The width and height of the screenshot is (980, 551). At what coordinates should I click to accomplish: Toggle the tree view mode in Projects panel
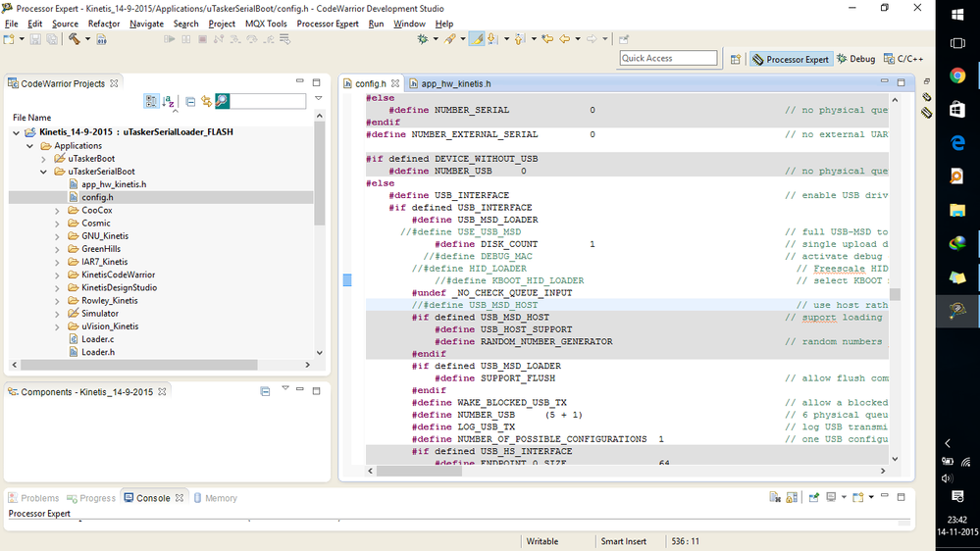click(x=151, y=101)
